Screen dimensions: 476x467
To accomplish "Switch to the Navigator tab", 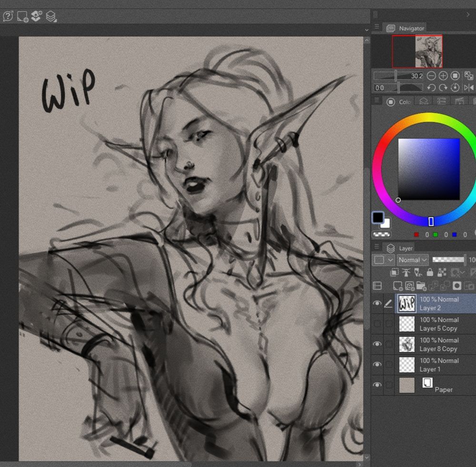I will (405, 28).
